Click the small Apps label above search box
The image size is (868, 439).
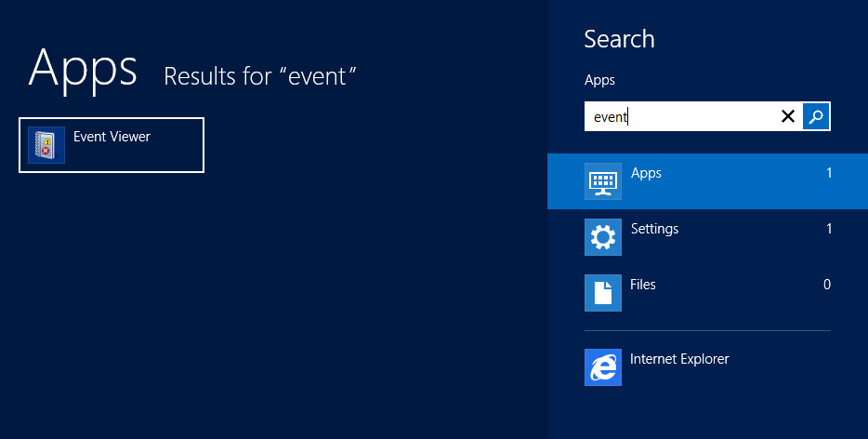[x=599, y=81]
